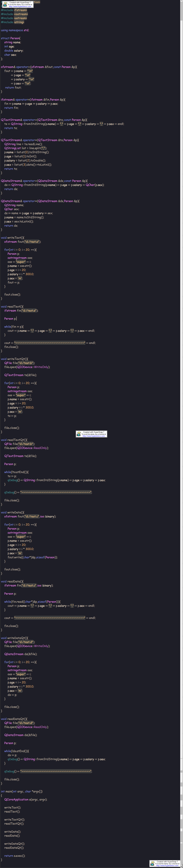Viewport: 183px width, 868px height.
Task: Click the line 'QString name;'
Action: point(14,205)
